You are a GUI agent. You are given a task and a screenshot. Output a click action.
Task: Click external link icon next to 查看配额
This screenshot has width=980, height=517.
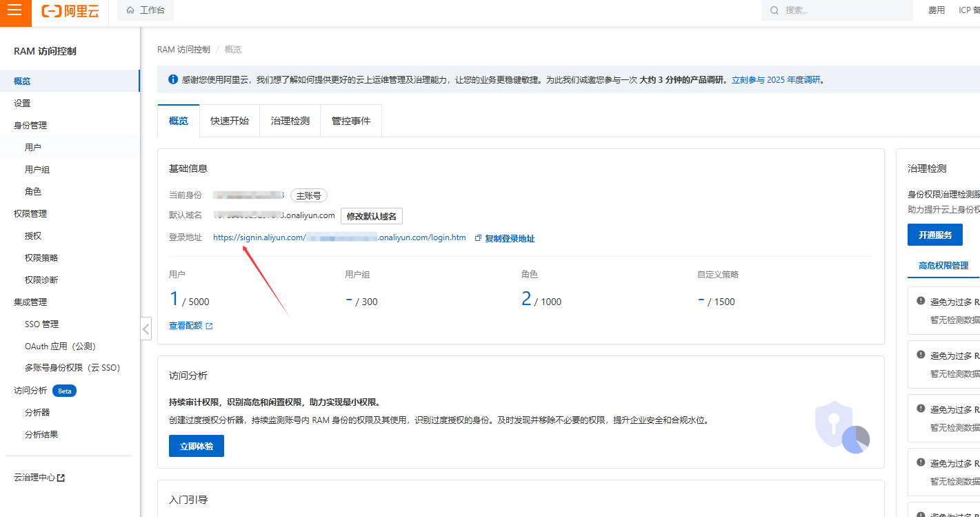(x=209, y=326)
